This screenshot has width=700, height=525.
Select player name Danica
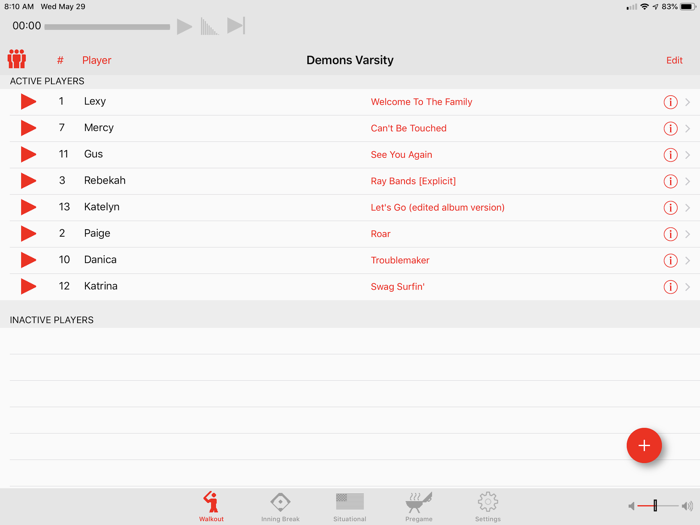(100, 259)
